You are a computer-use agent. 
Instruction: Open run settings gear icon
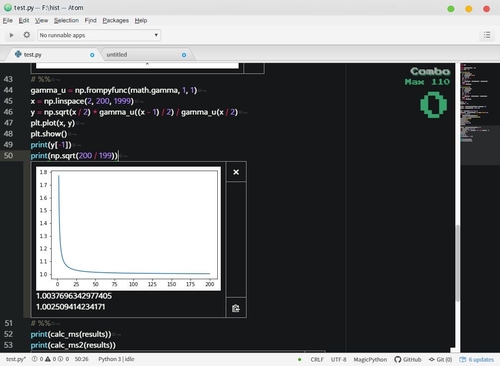pyautogui.click(x=27, y=35)
